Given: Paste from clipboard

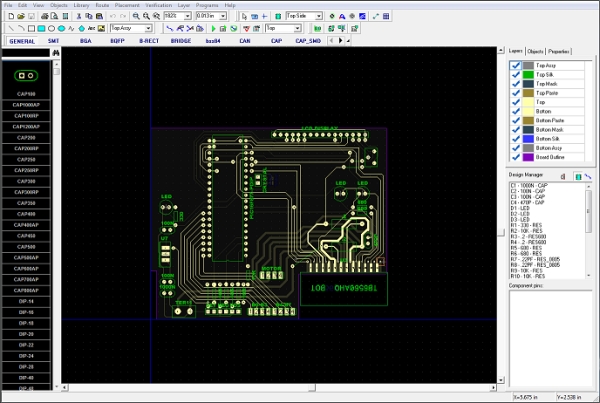Looking at the screenshot, I should 99,16.
